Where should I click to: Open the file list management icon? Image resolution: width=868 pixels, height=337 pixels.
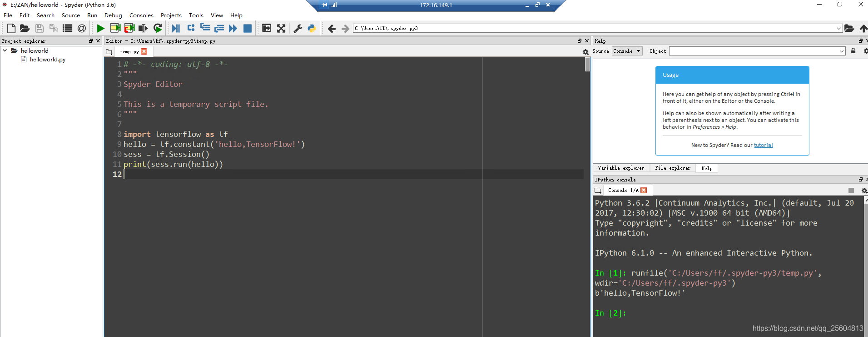pyautogui.click(x=67, y=28)
